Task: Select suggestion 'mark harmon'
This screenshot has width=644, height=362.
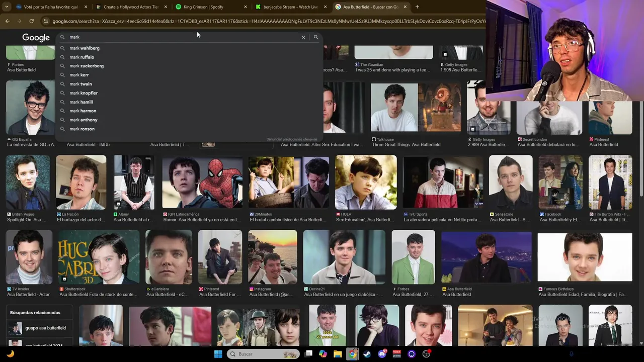Action: tap(189, 111)
